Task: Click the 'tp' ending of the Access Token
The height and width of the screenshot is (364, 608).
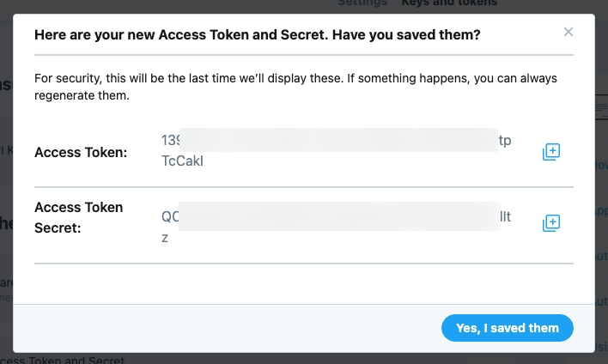Action: pyautogui.click(x=505, y=141)
